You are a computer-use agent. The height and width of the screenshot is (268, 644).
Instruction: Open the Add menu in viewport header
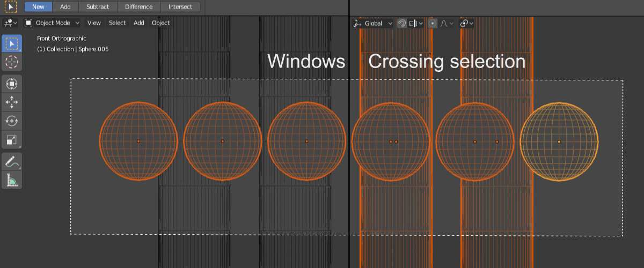[x=139, y=23]
